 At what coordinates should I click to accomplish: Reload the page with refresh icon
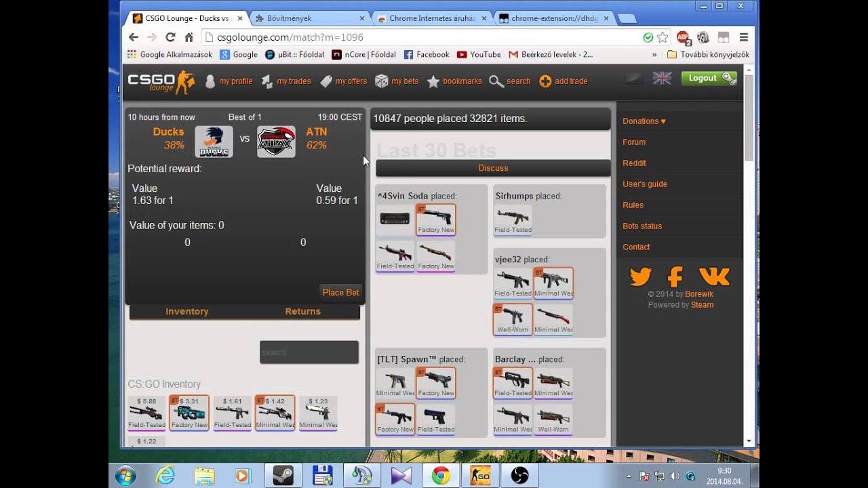click(170, 37)
